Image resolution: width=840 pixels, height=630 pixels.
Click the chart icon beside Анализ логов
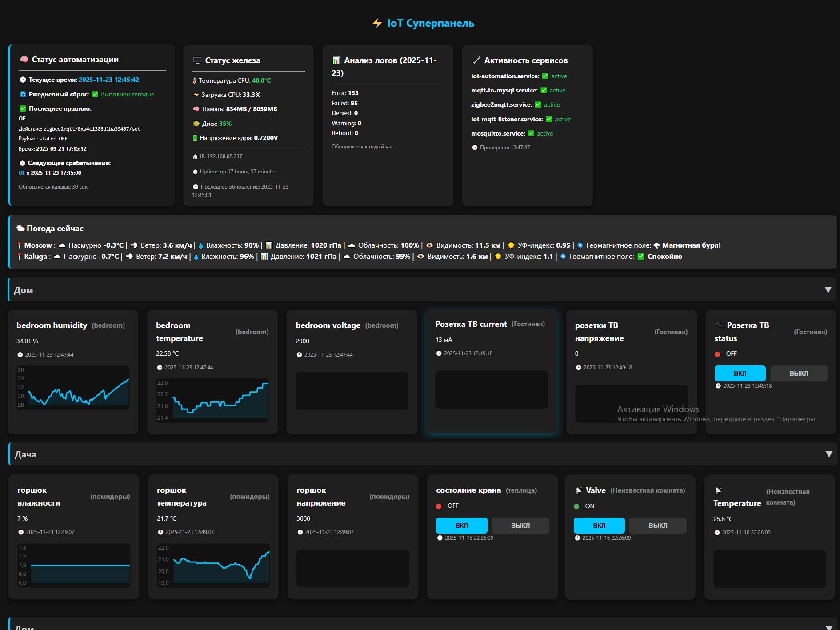point(336,60)
